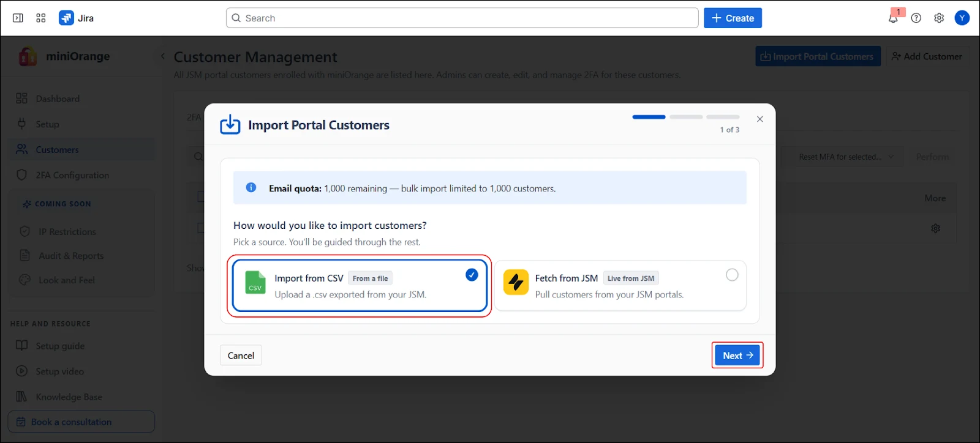Click the Create button
Viewport: 980px width, 443px height.
733,18
